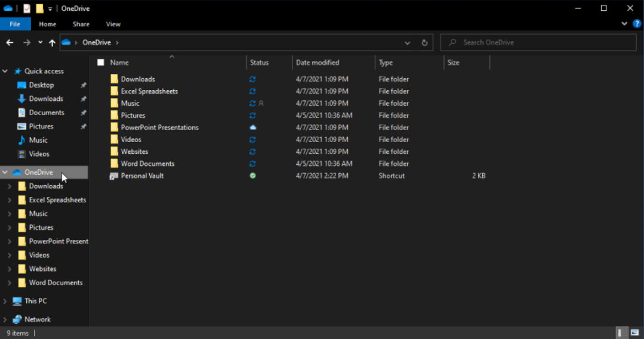Switch to details view in status bar
The image size is (644, 339).
621,333
